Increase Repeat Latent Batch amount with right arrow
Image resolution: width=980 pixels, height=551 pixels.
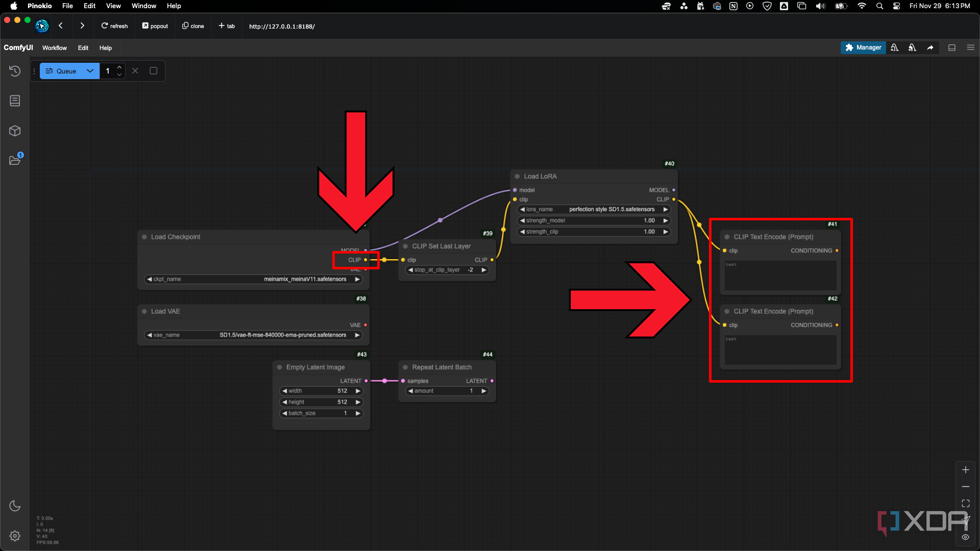tap(484, 391)
